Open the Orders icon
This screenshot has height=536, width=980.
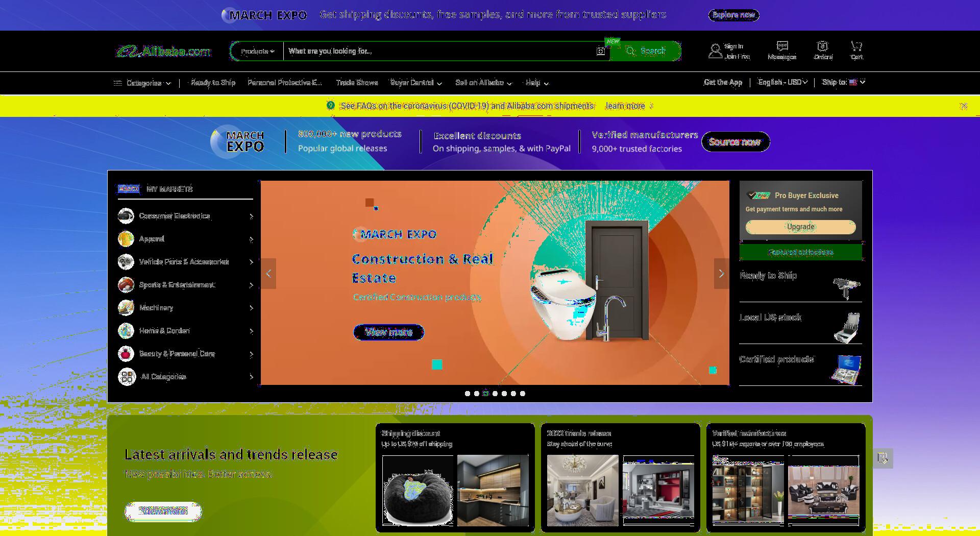point(822,46)
